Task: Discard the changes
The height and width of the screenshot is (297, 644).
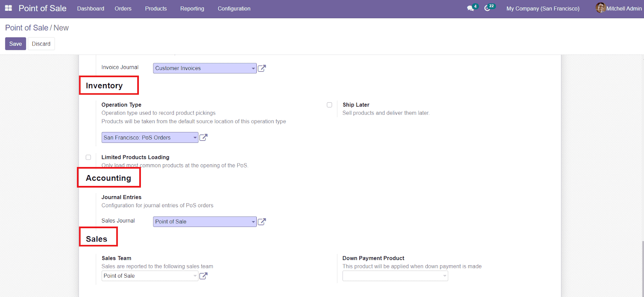Action: point(41,44)
